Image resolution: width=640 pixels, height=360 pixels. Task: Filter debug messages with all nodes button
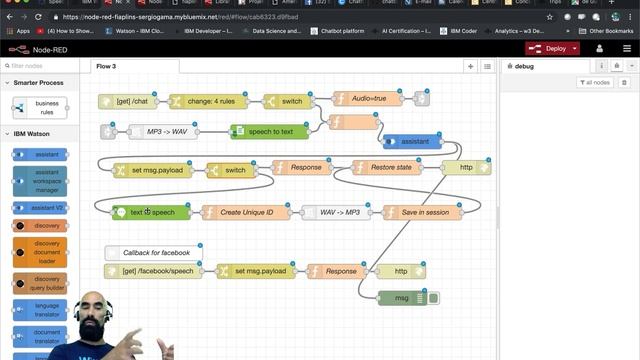[x=595, y=82]
